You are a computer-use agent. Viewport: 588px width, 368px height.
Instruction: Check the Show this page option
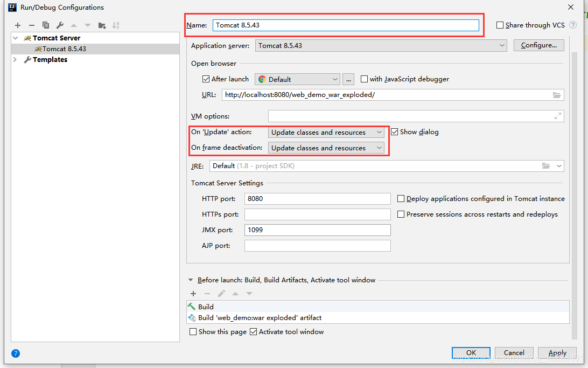pyautogui.click(x=193, y=331)
